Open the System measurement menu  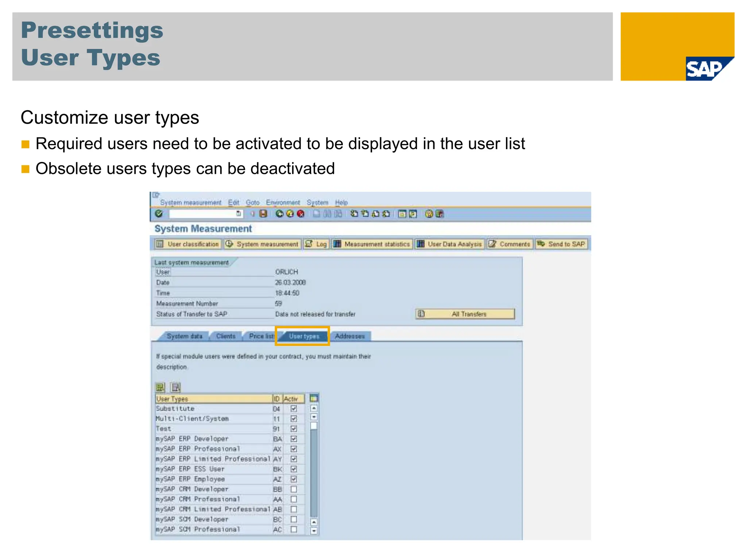point(191,202)
